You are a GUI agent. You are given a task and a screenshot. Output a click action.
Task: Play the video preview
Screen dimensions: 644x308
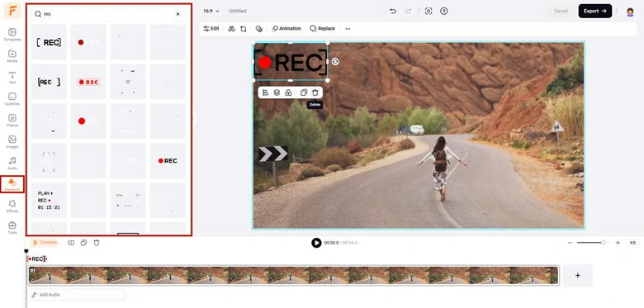point(316,243)
